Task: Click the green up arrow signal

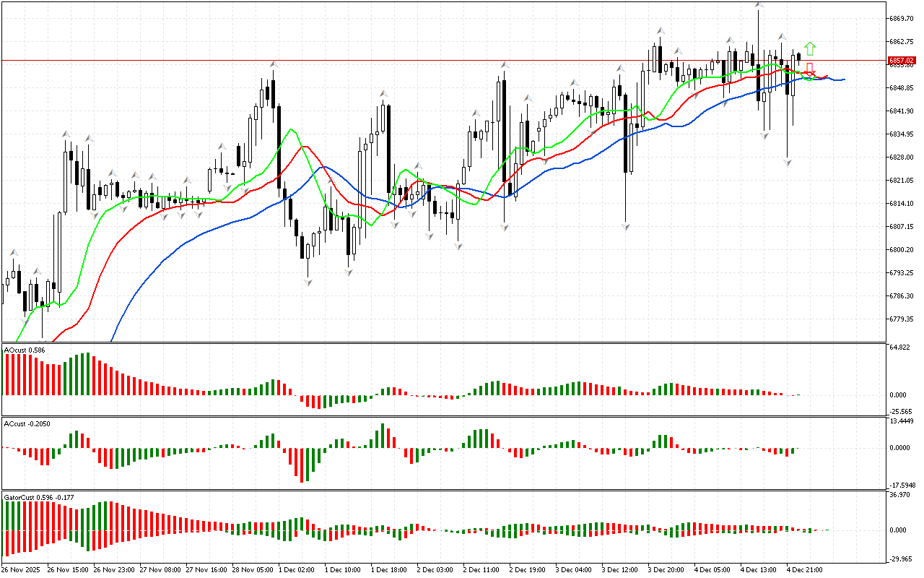Action: click(x=810, y=48)
